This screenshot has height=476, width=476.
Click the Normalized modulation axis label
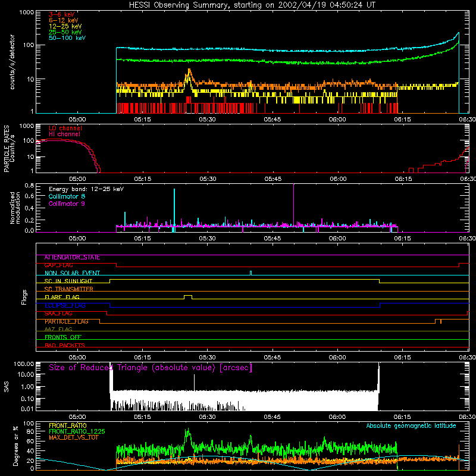coord(15,208)
